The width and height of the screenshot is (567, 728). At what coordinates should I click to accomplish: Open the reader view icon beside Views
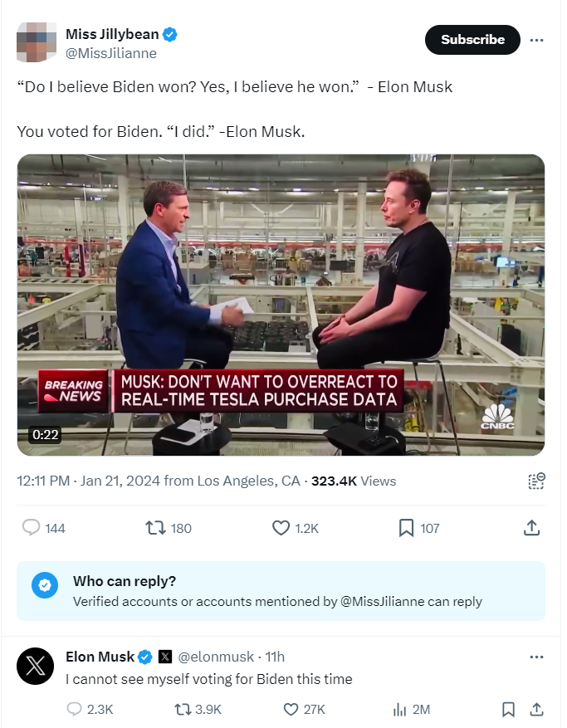pyautogui.click(x=536, y=481)
